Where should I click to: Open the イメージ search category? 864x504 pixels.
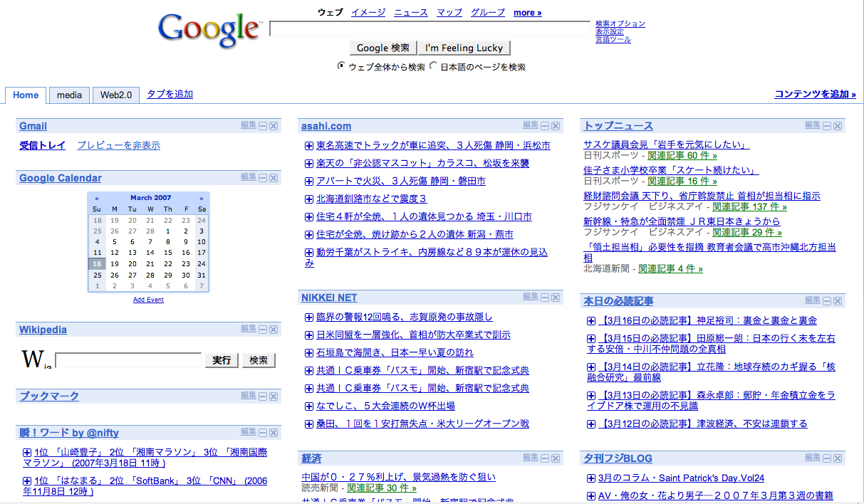click(368, 12)
